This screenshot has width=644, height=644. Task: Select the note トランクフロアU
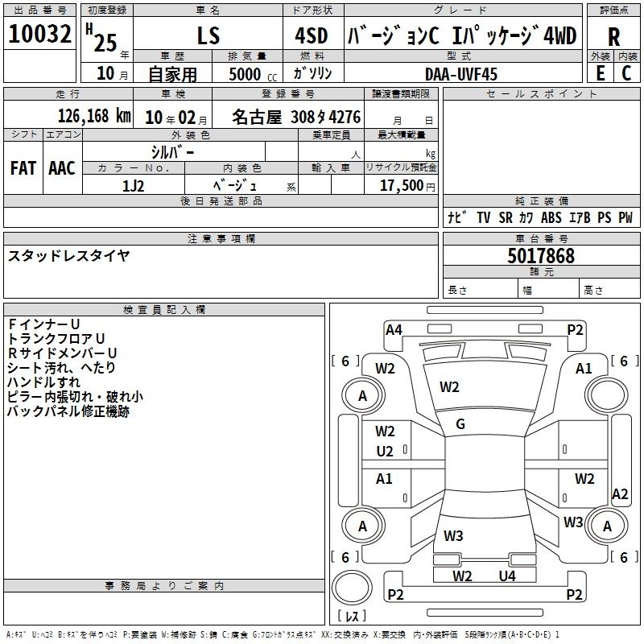point(56,338)
